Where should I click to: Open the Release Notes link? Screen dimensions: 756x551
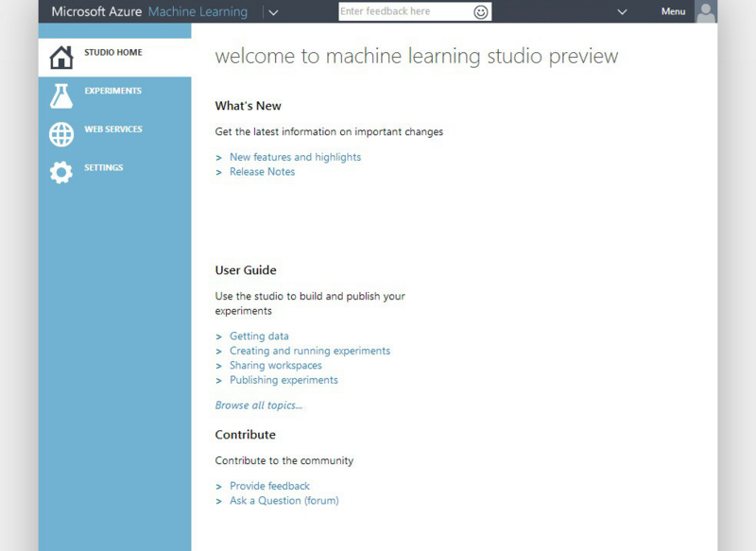pyautogui.click(x=263, y=172)
